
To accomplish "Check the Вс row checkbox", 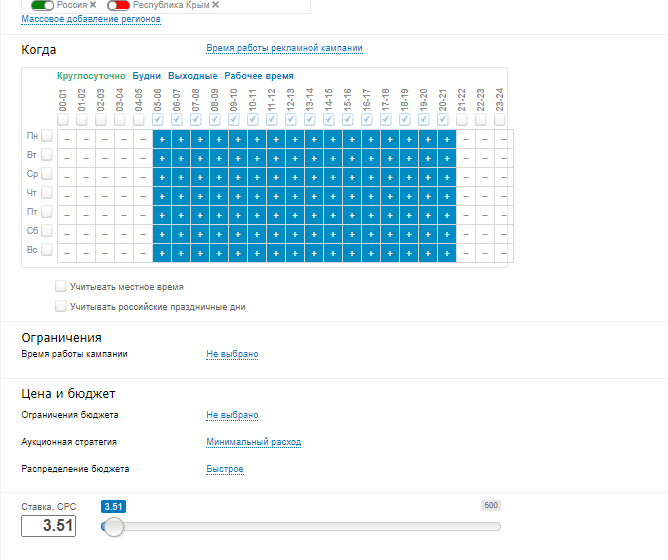I will (47, 249).
